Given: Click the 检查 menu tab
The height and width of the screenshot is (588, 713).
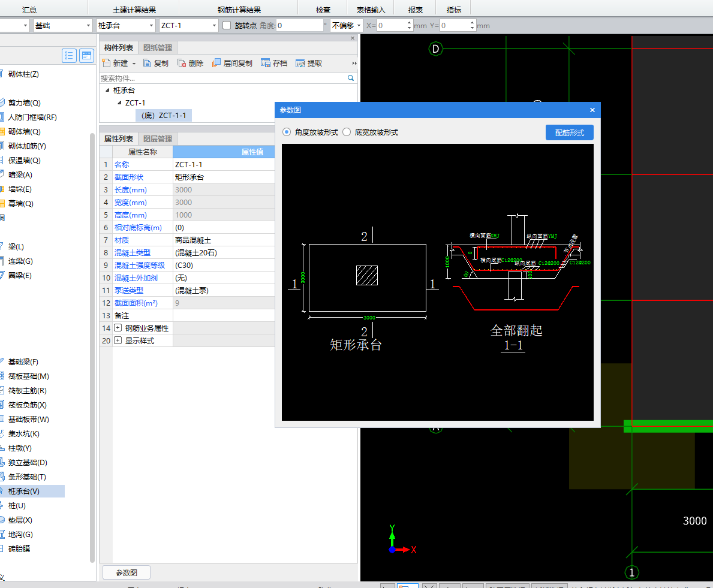Looking at the screenshot, I should pyautogui.click(x=323, y=10).
